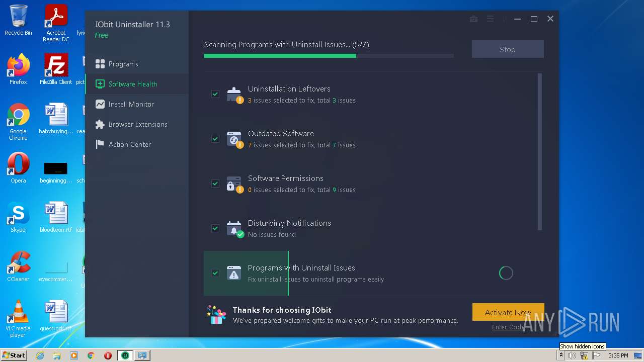Uncheck Outdated Software checkbox
Screen dimensions: 644x362
click(215, 139)
